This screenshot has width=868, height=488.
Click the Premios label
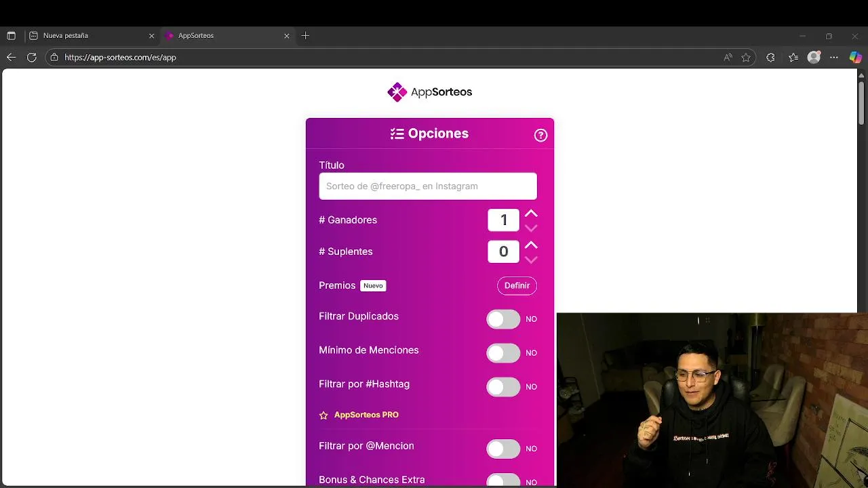(x=337, y=285)
